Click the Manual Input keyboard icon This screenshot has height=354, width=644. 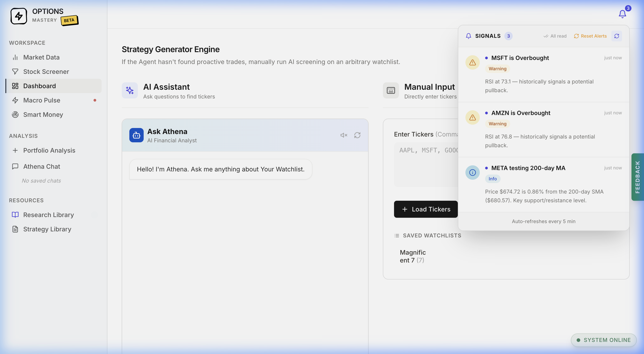(391, 90)
